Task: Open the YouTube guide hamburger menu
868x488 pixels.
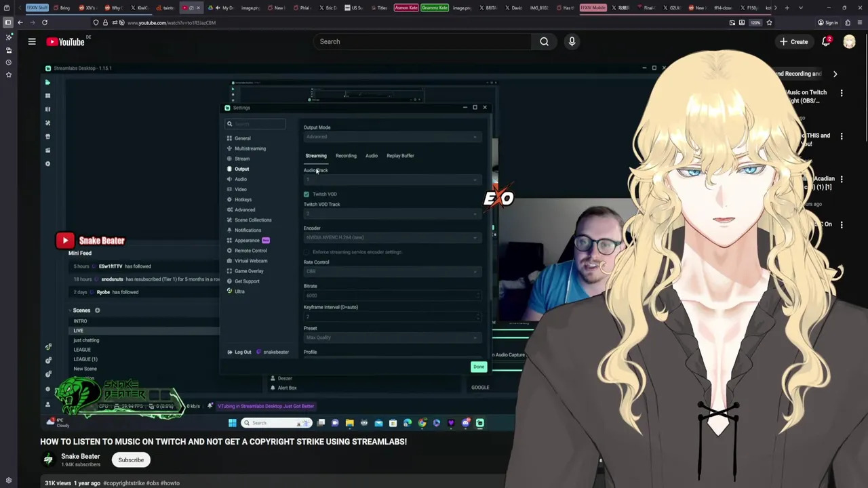Action: point(32,42)
